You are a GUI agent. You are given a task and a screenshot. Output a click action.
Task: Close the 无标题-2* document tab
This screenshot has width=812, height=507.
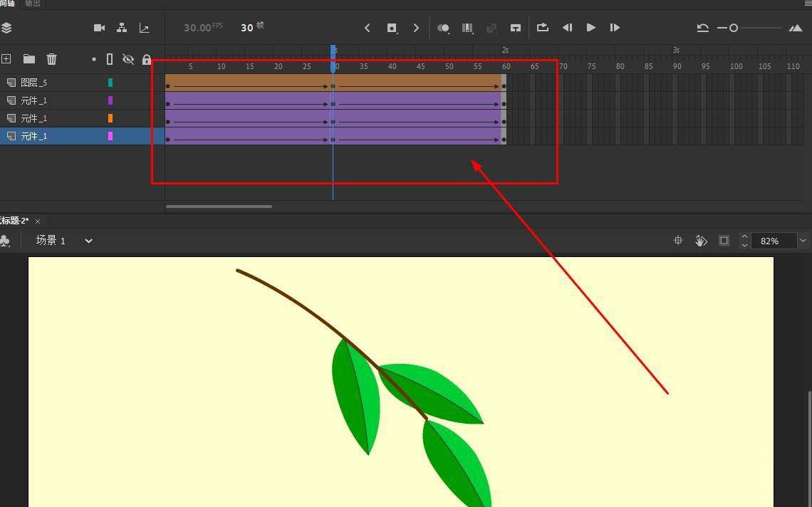[37, 221]
